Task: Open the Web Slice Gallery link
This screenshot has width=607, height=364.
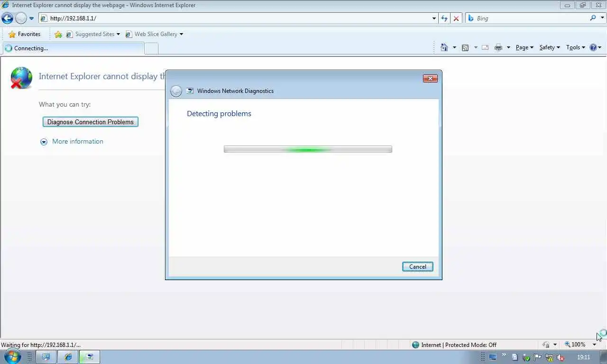Action: pos(151,34)
